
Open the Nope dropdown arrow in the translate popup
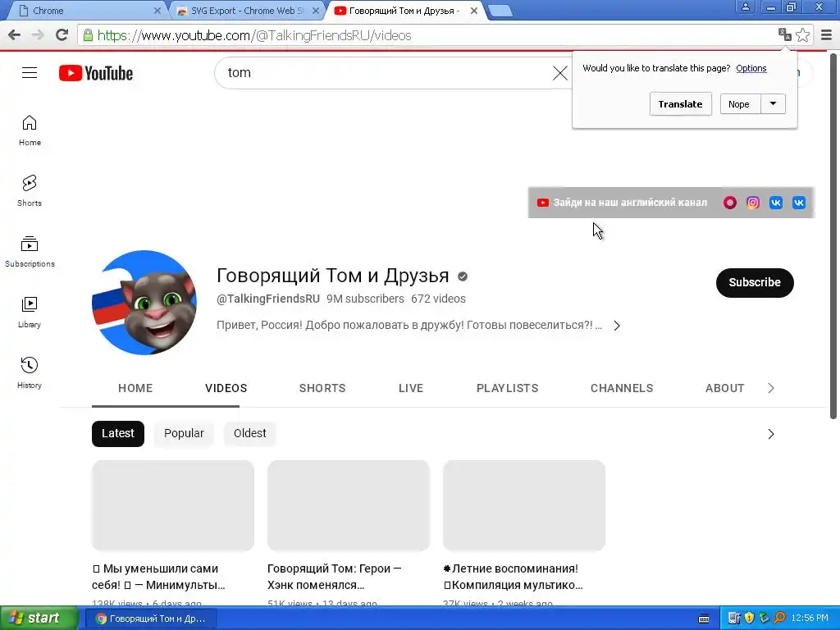[x=773, y=104]
